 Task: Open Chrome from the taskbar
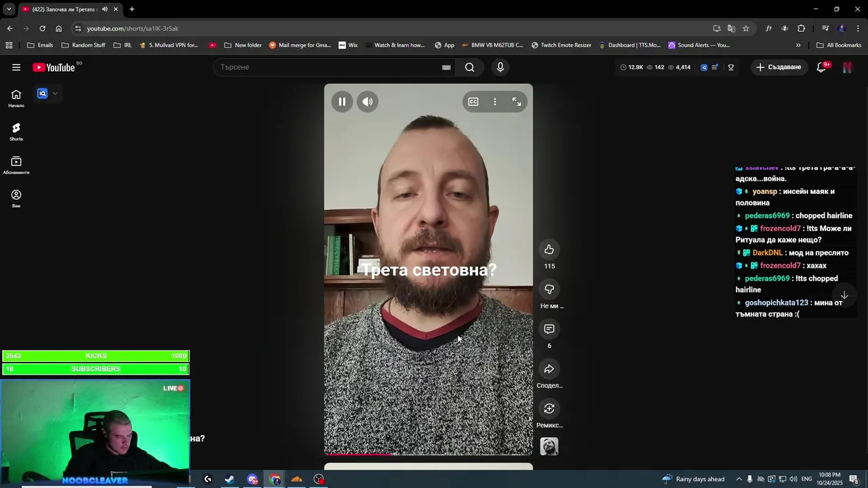pos(275,479)
